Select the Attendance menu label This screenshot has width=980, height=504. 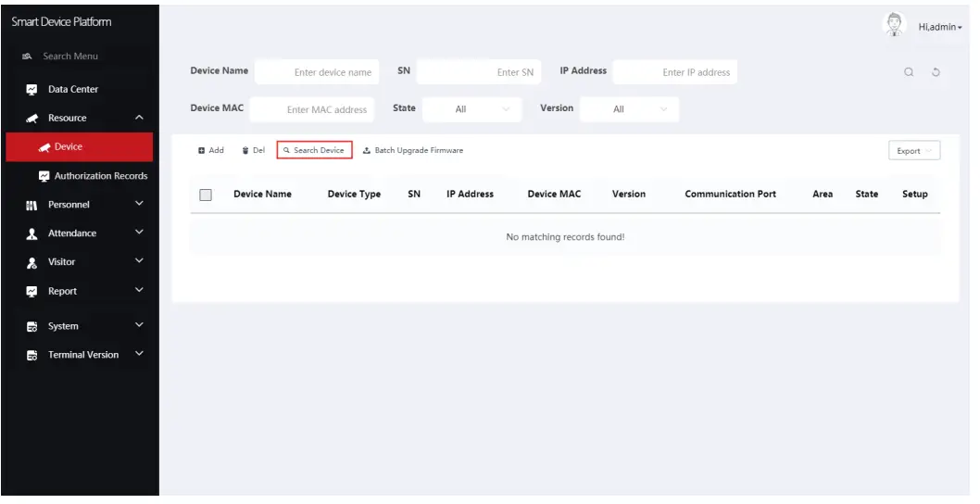click(x=72, y=233)
